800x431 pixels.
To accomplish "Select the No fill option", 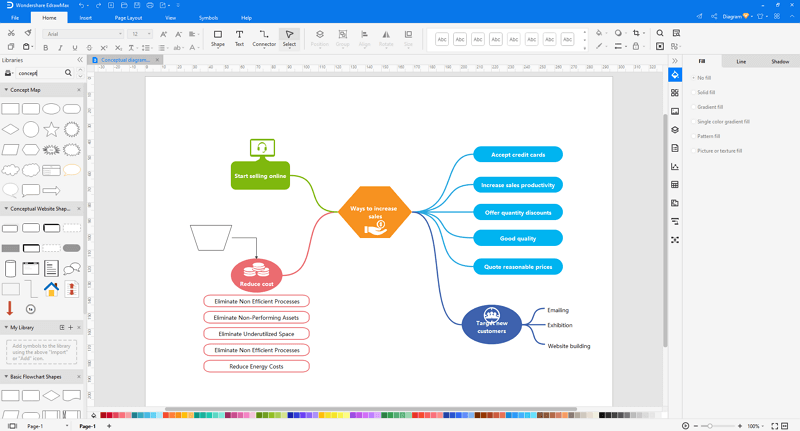I will (x=704, y=78).
